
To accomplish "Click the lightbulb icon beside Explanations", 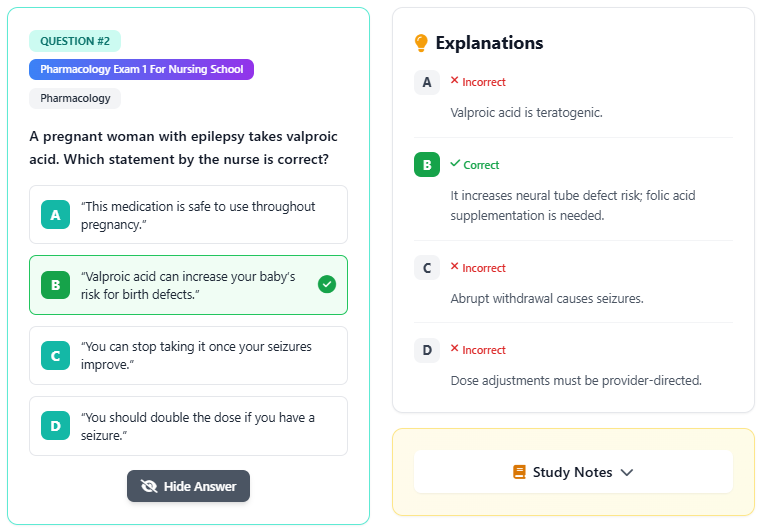I will coord(421,43).
